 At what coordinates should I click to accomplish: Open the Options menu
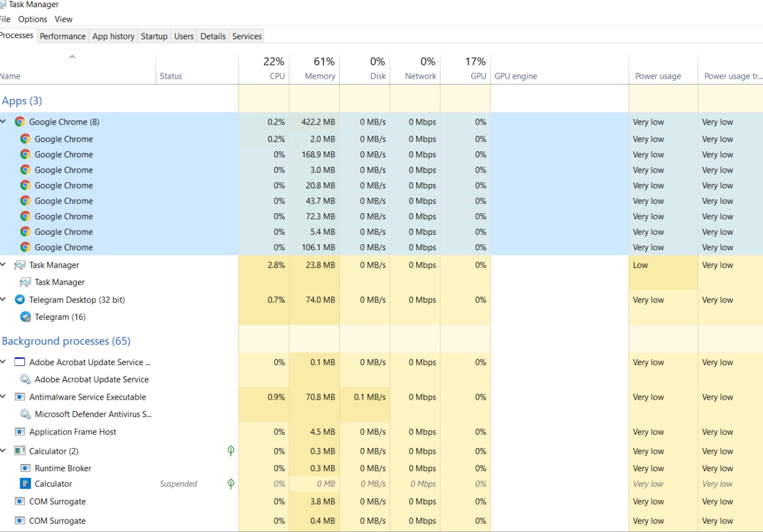pos(32,19)
